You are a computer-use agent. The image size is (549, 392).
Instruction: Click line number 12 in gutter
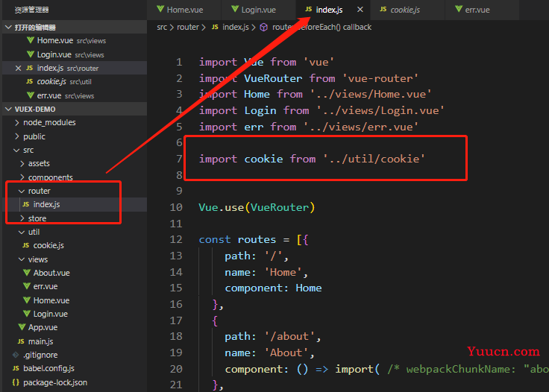point(176,239)
